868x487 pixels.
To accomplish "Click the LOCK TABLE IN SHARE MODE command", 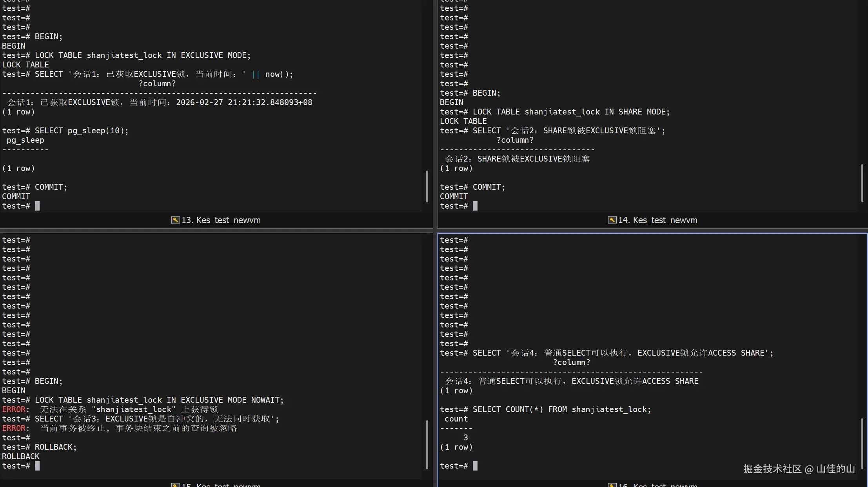I will pos(571,112).
